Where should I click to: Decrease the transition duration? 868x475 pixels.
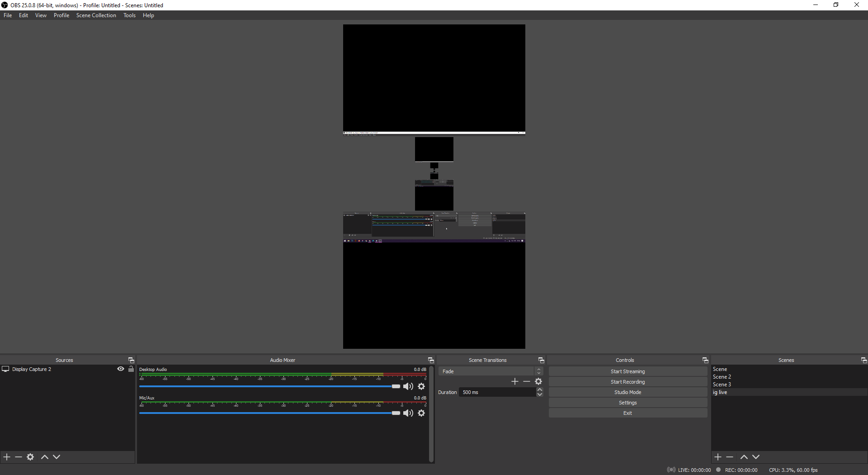[540, 394]
